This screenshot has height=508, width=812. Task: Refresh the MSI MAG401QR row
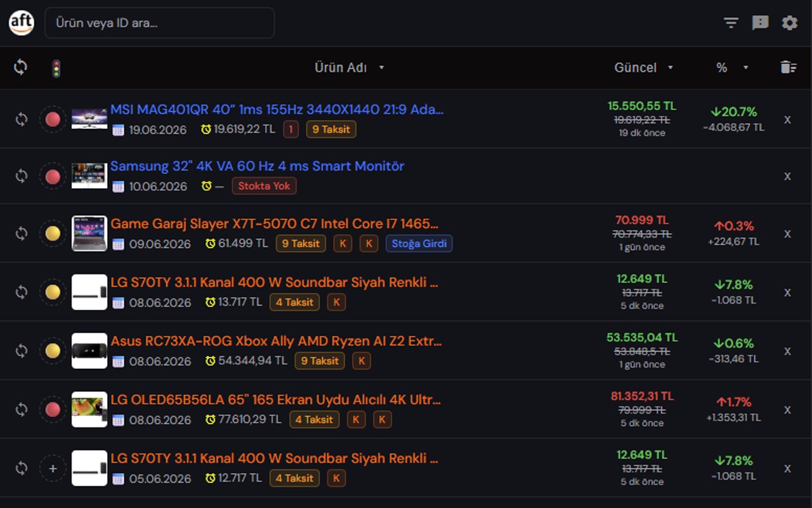[x=22, y=119]
